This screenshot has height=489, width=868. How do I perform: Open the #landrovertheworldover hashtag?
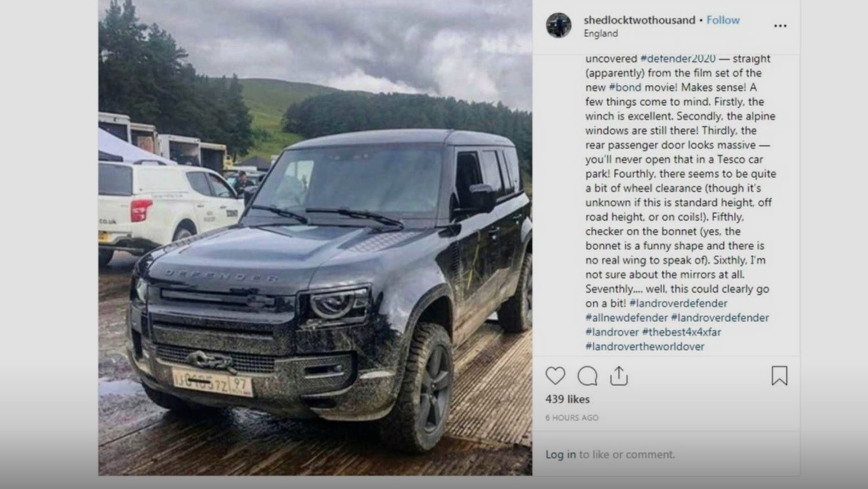tap(644, 346)
